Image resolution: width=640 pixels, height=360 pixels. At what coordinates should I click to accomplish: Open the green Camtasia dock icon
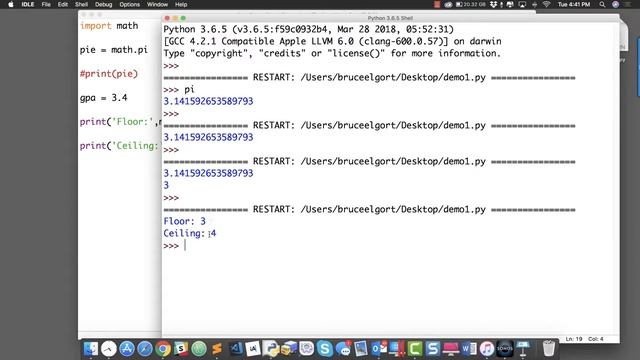point(415,349)
